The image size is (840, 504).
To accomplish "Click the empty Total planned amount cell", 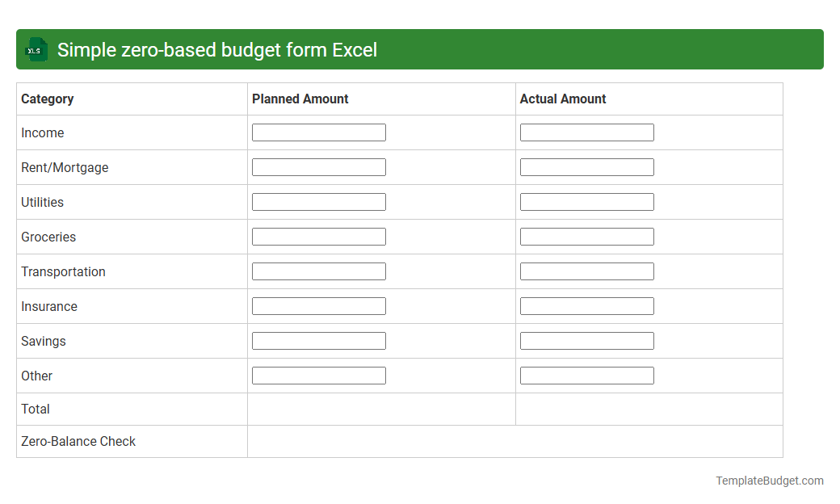I will [381, 409].
